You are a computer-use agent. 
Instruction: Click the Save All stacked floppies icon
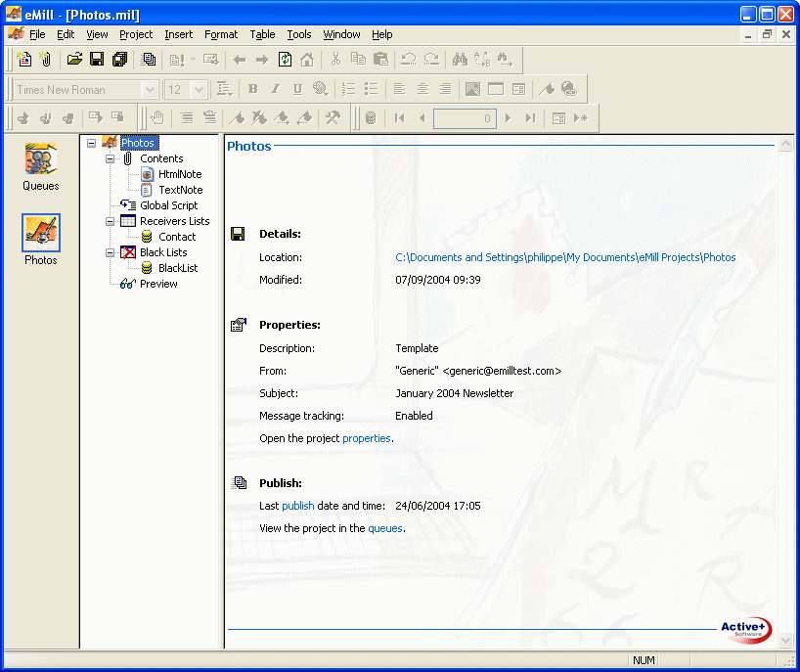[119, 60]
